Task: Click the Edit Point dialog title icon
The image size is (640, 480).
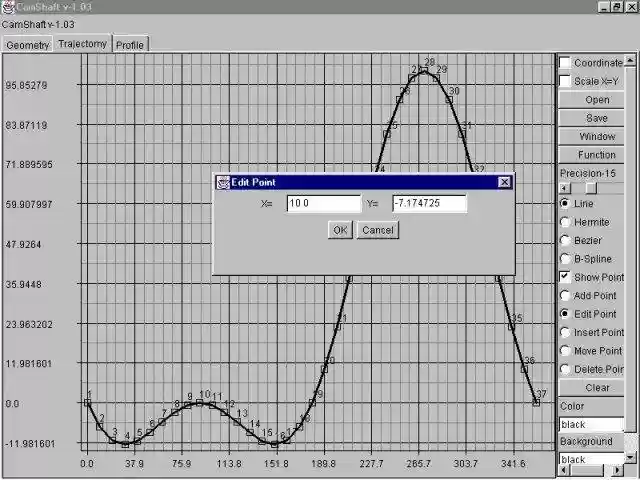Action: click(222, 182)
